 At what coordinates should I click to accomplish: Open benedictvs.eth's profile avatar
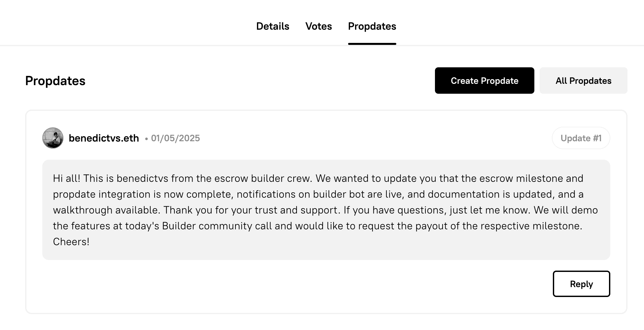pyautogui.click(x=53, y=138)
